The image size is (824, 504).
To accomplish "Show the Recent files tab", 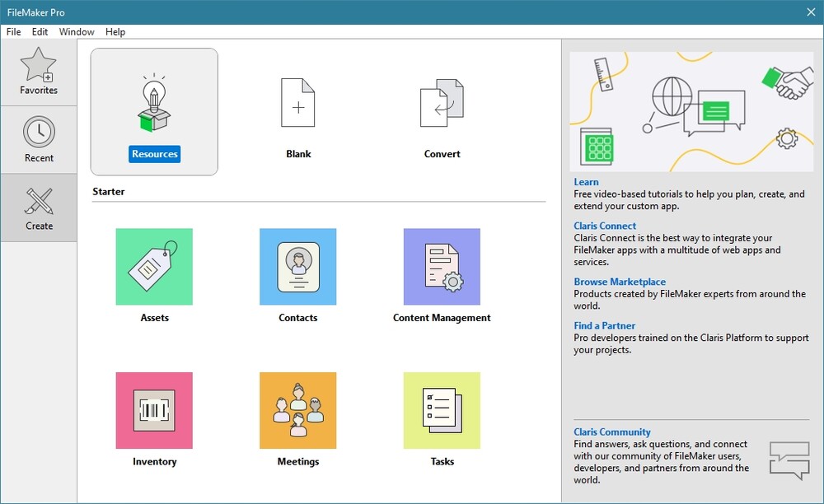I will pos(39,139).
